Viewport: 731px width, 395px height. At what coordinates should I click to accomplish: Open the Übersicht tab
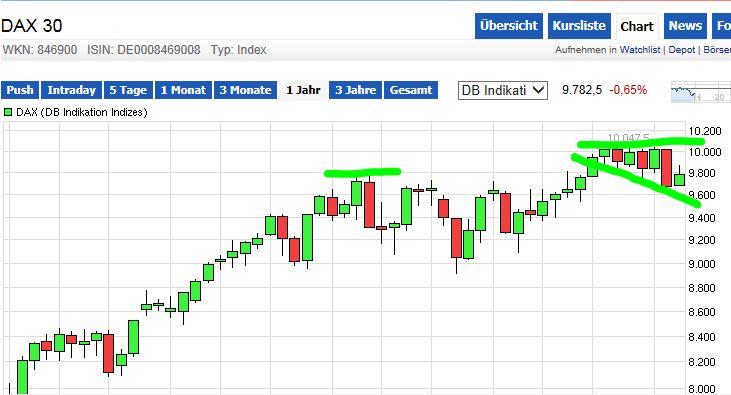tap(509, 26)
